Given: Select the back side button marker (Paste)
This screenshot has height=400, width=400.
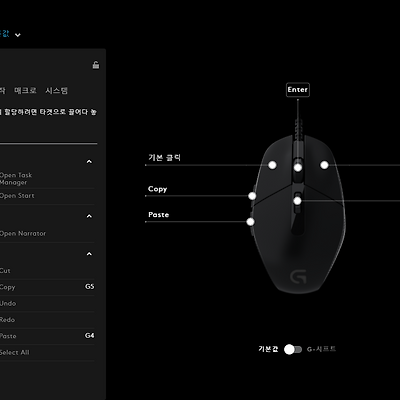Looking at the screenshot, I should [251, 222].
